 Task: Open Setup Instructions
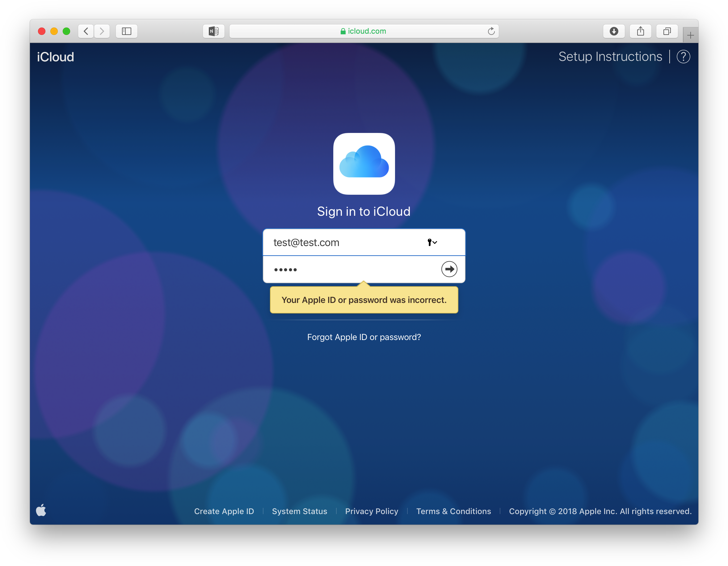(610, 57)
